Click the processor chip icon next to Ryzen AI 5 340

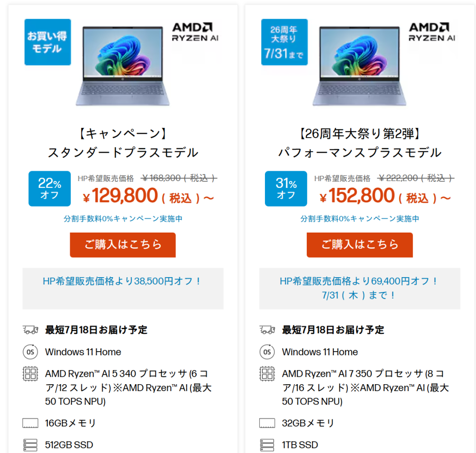(30, 374)
